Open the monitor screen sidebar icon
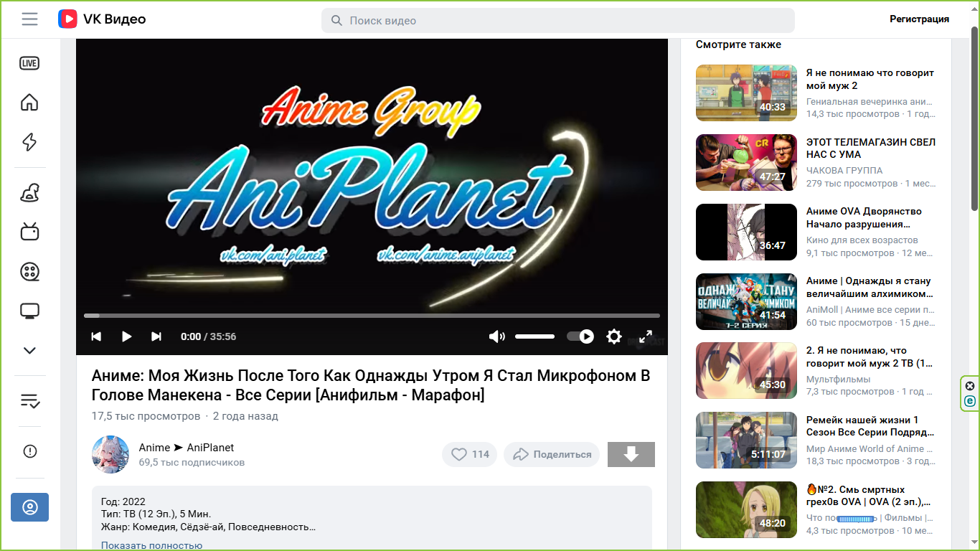 coord(29,311)
